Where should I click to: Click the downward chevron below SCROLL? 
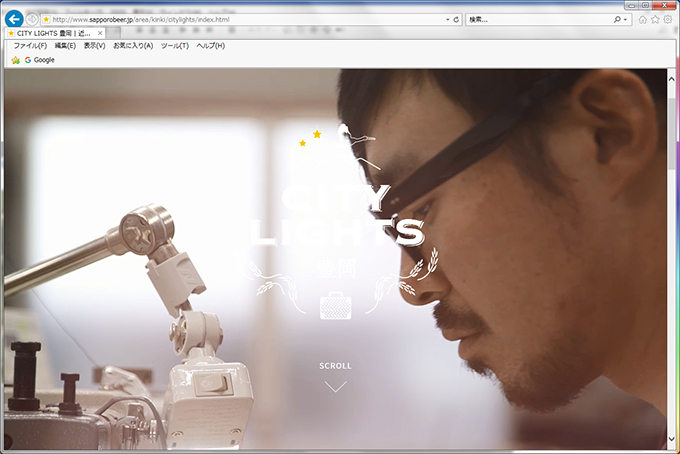336,386
